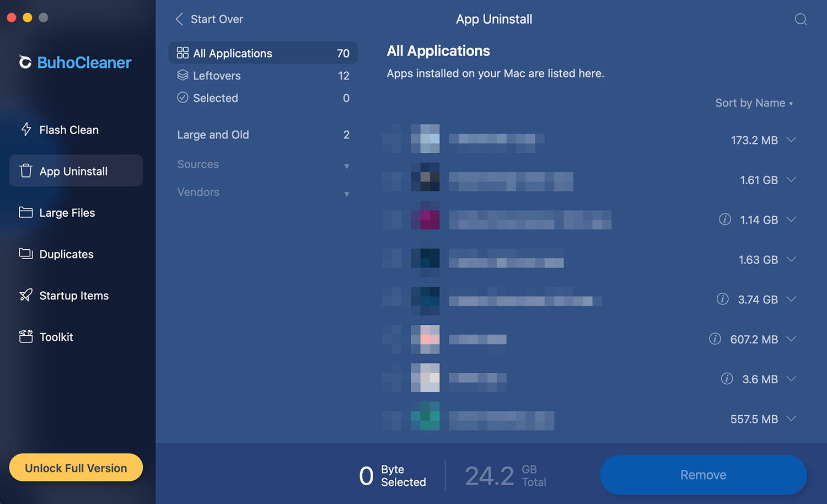Expand the 3.6 MB app row
The width and height of the screenshot is (827, 504).
coord(791,379)
